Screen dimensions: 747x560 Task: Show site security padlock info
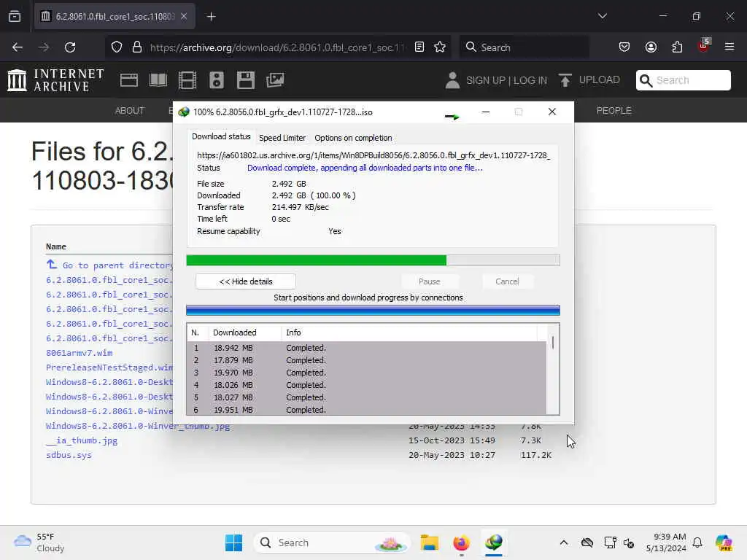[136, 47]
